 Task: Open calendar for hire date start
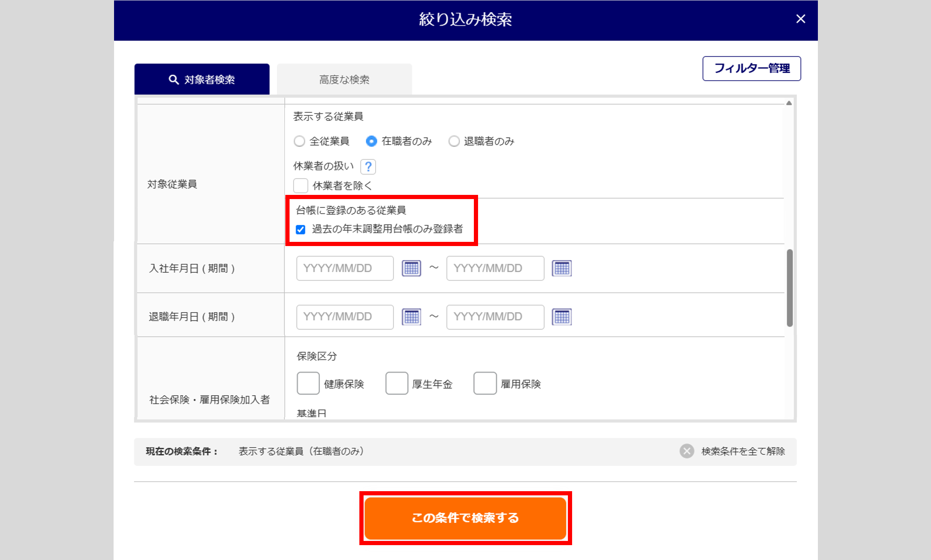click(x=412, y=268)
